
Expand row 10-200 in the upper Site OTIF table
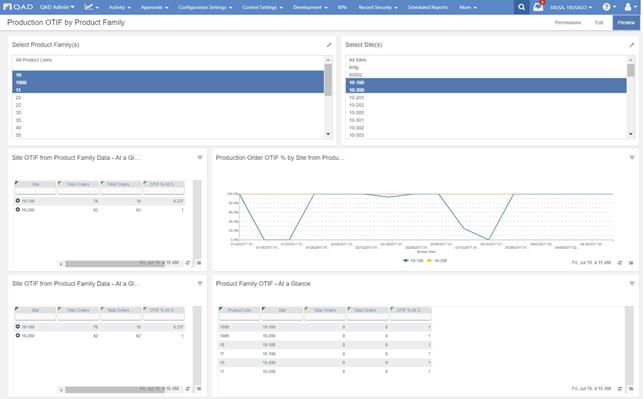tap(18, 209)
